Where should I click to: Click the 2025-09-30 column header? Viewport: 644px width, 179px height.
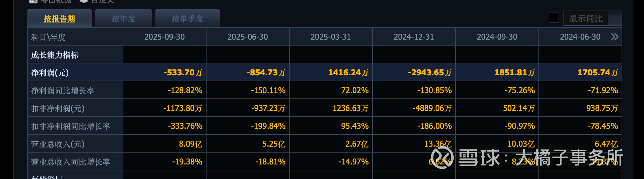[164, 37]
